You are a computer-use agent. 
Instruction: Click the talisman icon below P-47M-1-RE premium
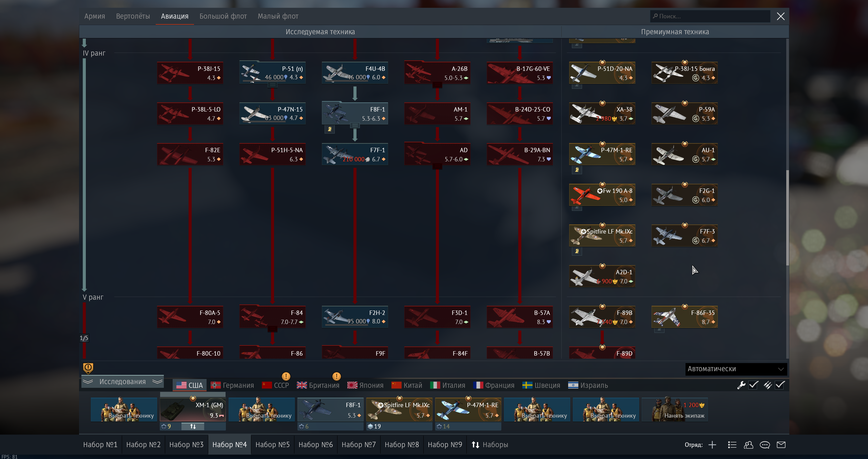tap(577, 170)
